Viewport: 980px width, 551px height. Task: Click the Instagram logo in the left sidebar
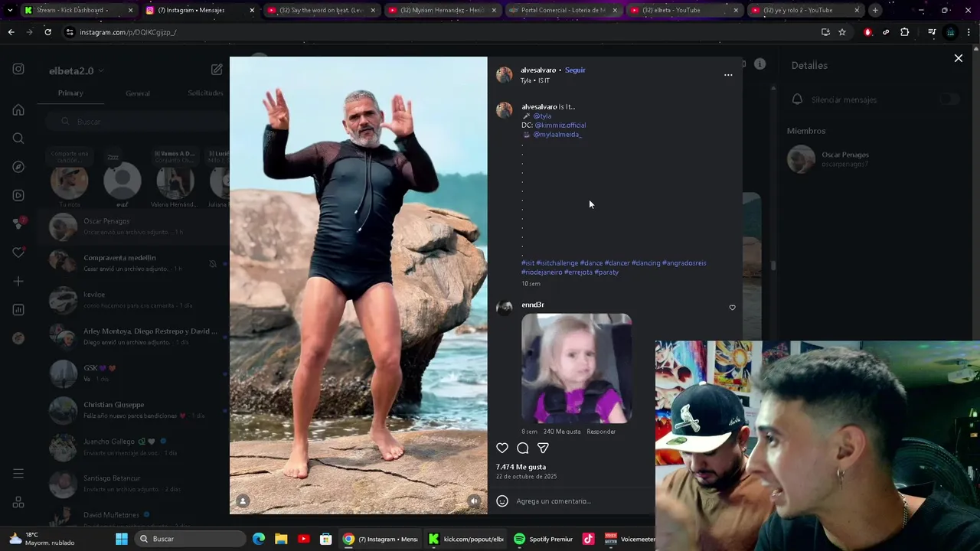coord(18,69)
